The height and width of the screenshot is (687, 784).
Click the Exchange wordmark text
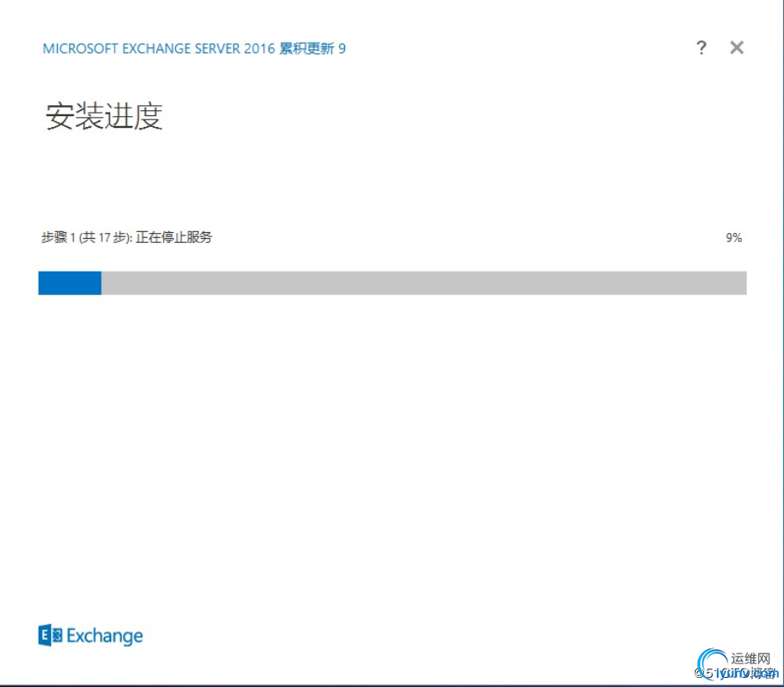pos(104,636)
